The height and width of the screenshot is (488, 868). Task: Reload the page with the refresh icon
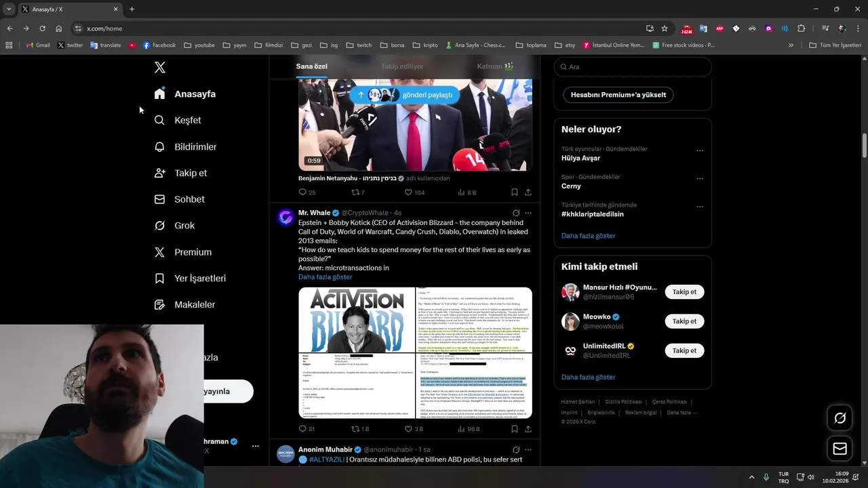(x=42, y=28)
